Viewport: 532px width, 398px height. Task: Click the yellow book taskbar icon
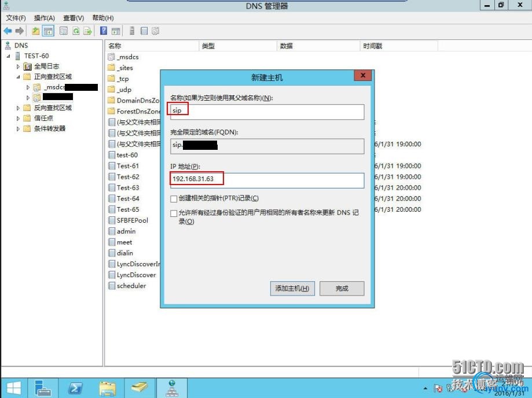(x=140, y=388)
